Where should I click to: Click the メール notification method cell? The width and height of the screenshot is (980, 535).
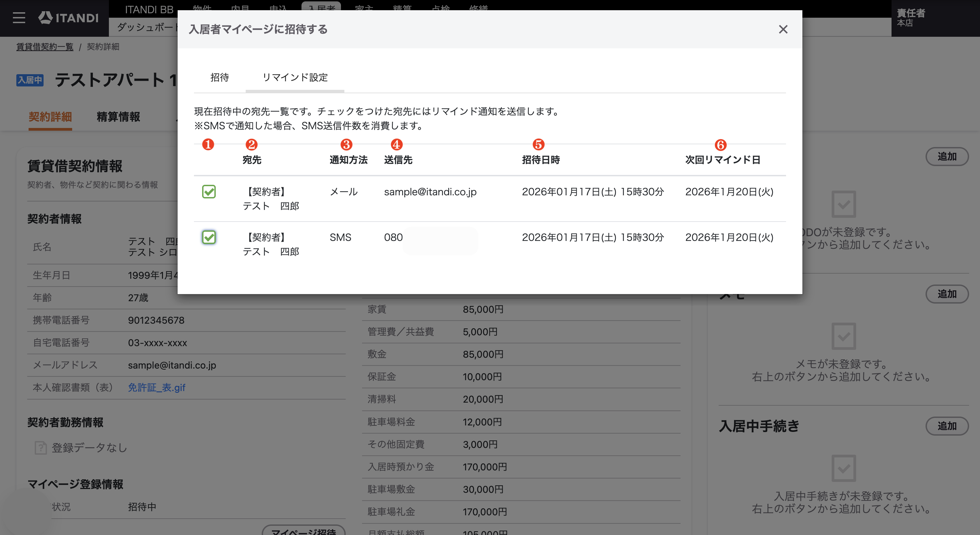344,192
